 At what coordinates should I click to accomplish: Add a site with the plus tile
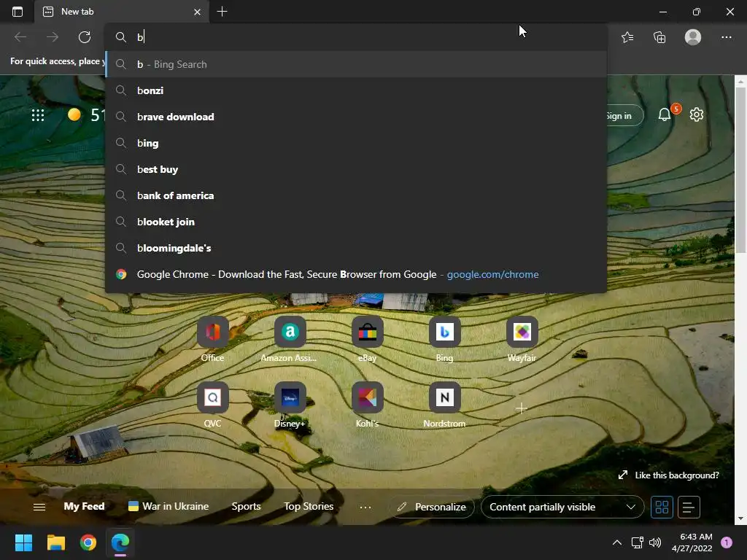point(521,408)
